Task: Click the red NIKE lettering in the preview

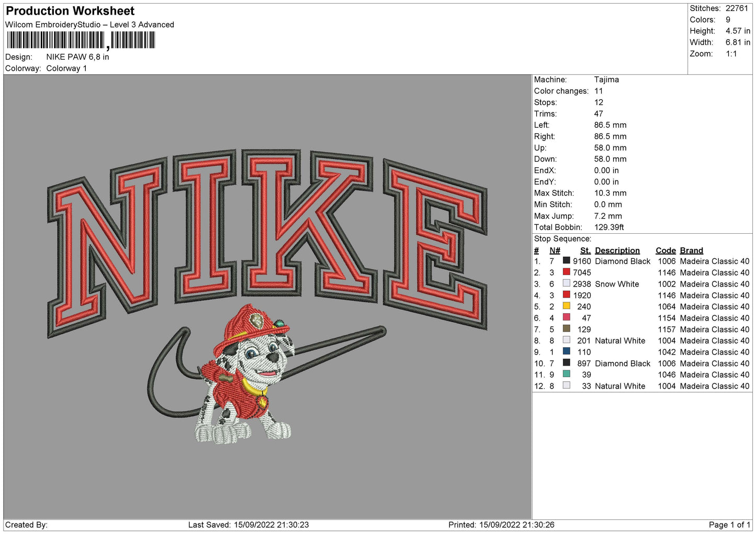Action: coord(267,243)
